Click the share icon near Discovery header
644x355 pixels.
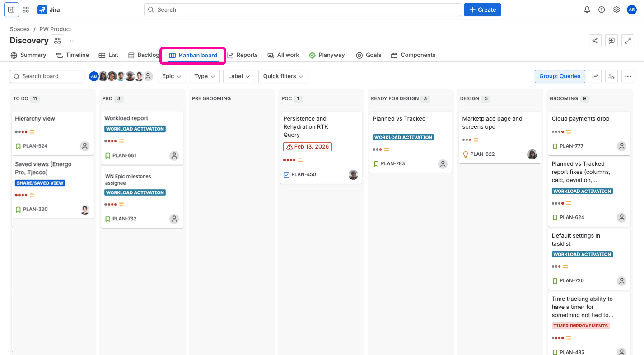click(x=595, y=41)
